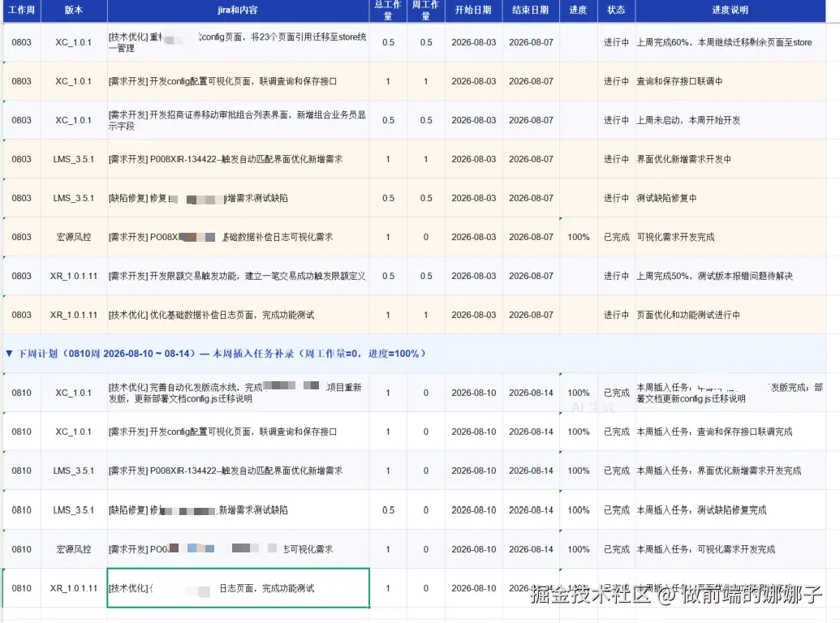Click 总工作量 '0.5' in the 0810 缺陷修复 row

click(x=389, y=510)
